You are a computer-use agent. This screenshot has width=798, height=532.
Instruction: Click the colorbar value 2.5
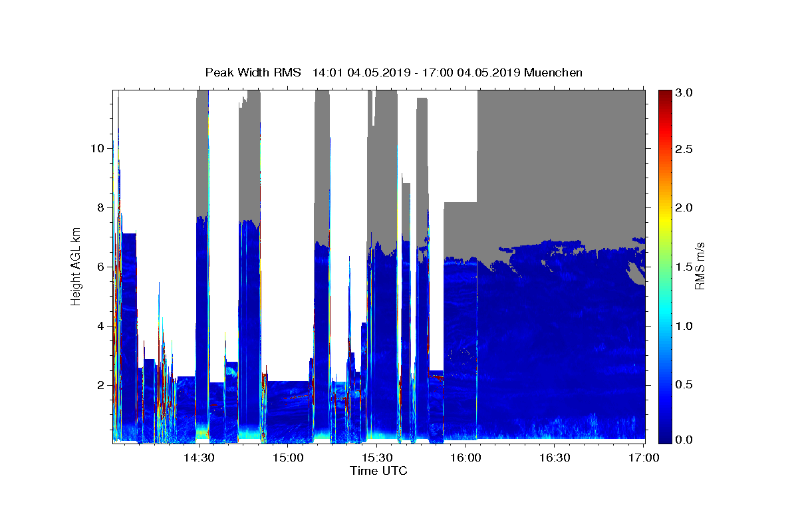coord(684,149)
